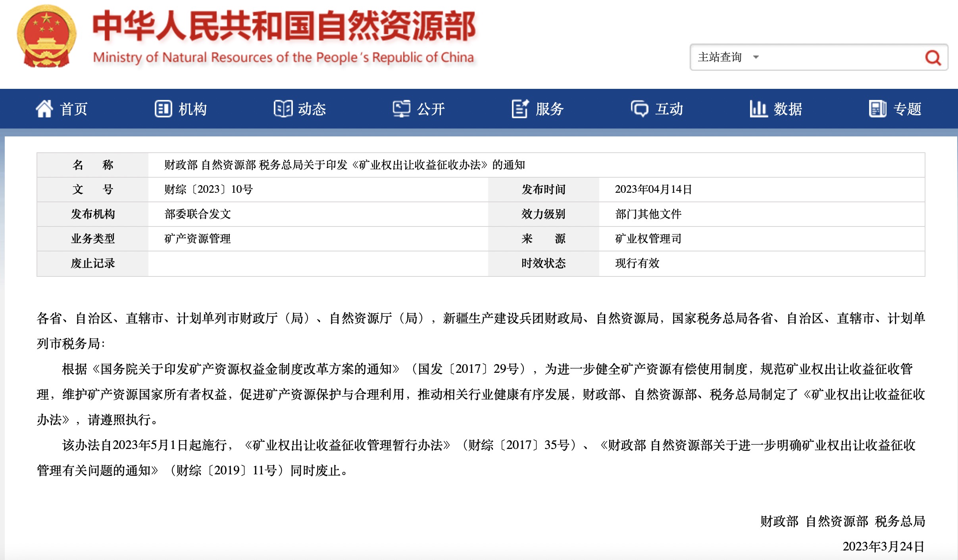Viewport: 958px width, 560px height.
Task: Click the 中华人民共和国自然资源部 site title
Action: coord(284,26)
